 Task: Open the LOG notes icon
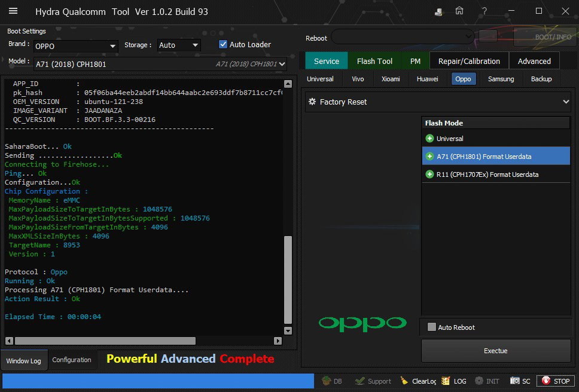click(x=446, y=381)
